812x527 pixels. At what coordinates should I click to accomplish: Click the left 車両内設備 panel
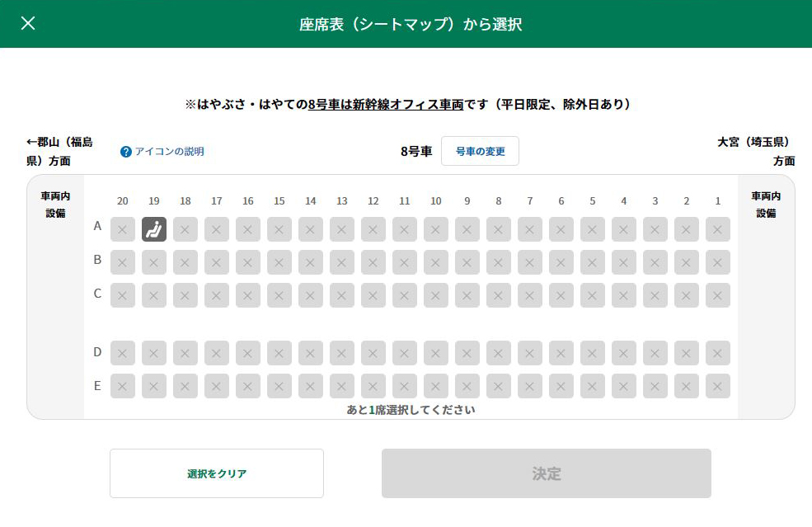point(55,297)
